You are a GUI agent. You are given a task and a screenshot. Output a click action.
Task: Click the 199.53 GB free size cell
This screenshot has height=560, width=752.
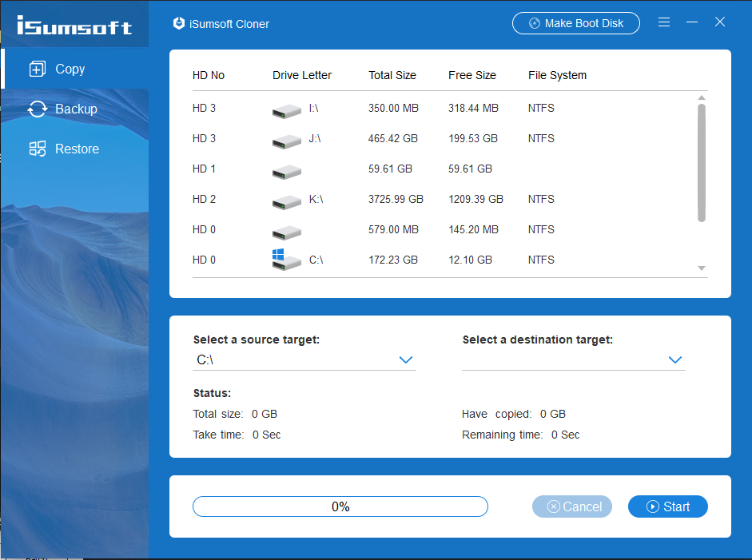[473, 138]
